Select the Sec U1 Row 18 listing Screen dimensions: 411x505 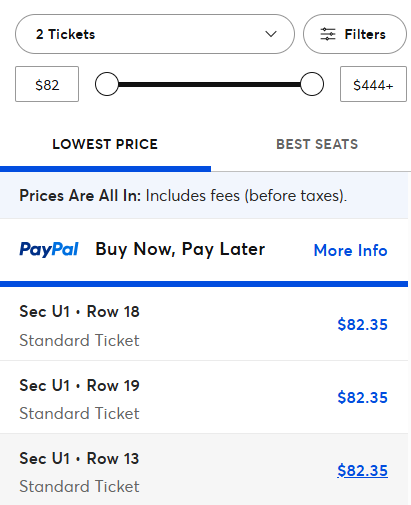click(204, 324)
